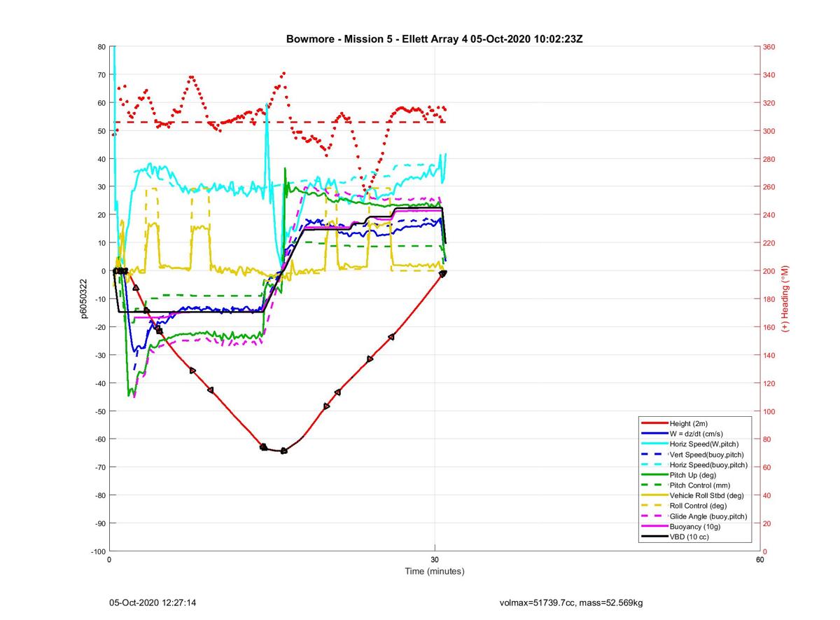The image size is (840, 620).
Task: Click 'Vehicle Roll Stbd (deg)' legend entry
Action: [708, 495]
